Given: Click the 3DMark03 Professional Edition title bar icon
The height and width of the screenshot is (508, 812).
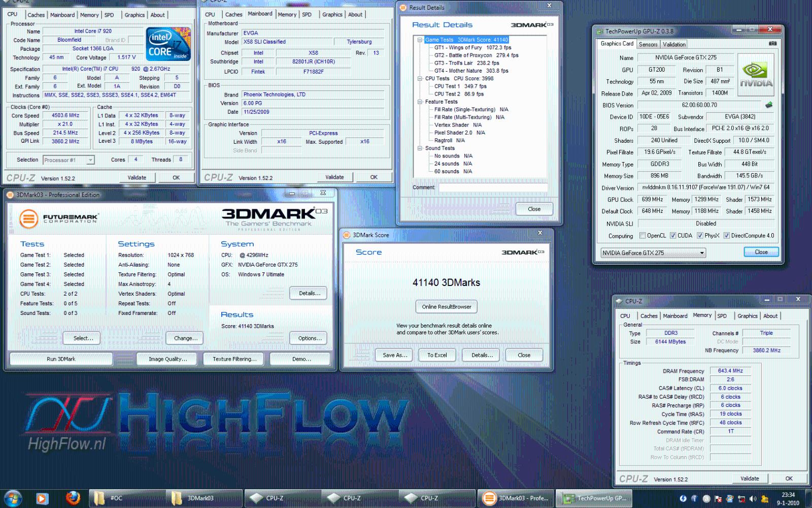Looking at the screenshot, I should coord(10,195).
